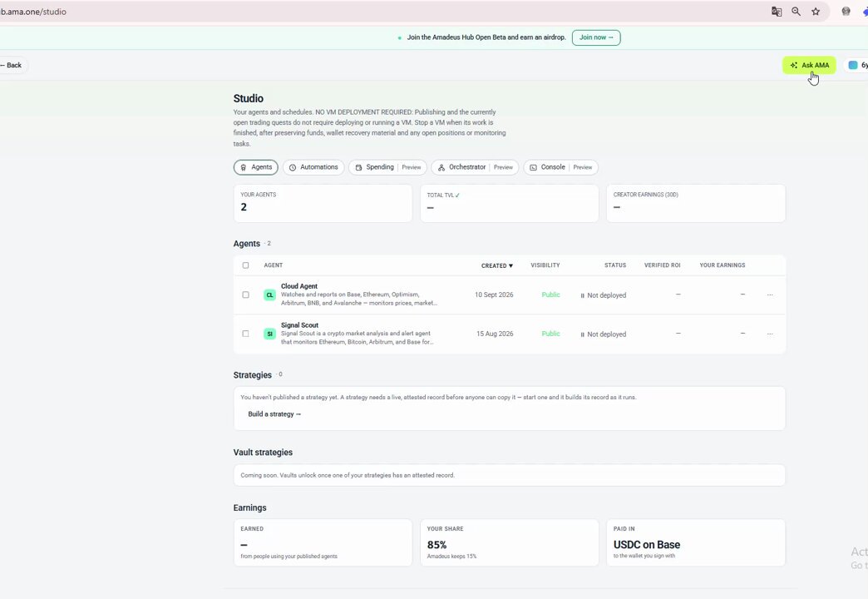Open the more options menu for Cloud Agent
The image size is (868, 599).
tap(770, 295)
